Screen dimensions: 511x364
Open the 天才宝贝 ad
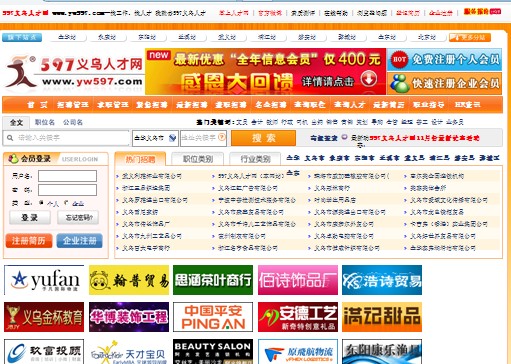(129, 352)
